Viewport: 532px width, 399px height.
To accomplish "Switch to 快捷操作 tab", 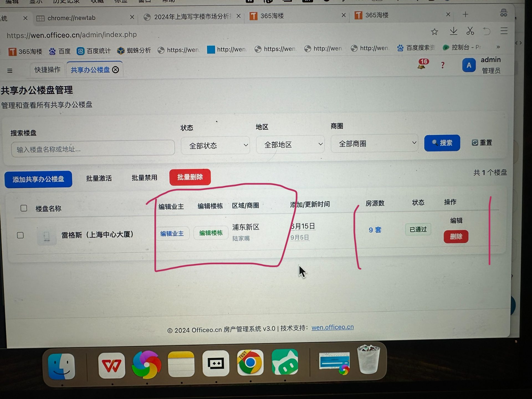I will [x=47, y=70].
